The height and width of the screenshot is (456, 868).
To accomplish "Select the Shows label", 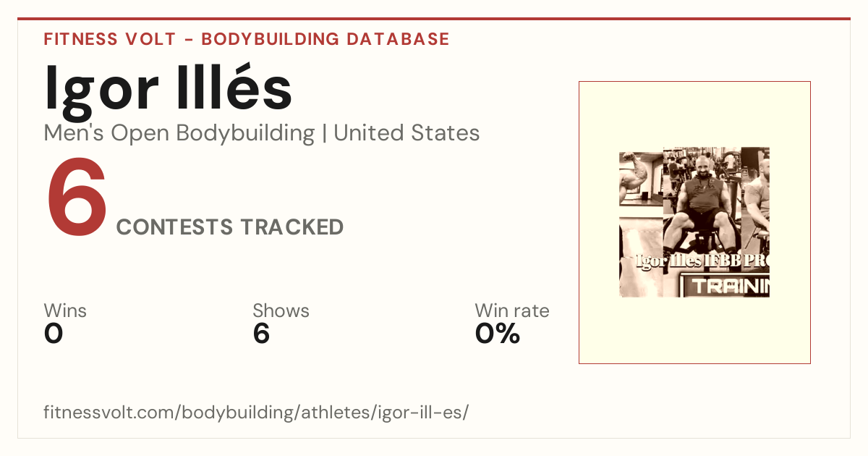I will click(281, 311).
